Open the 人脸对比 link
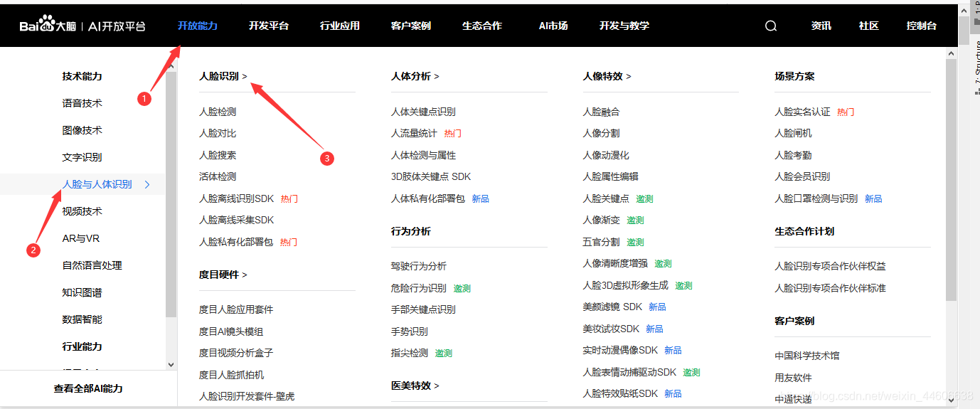This screenshot has width=980, height=409. (218, 133)
